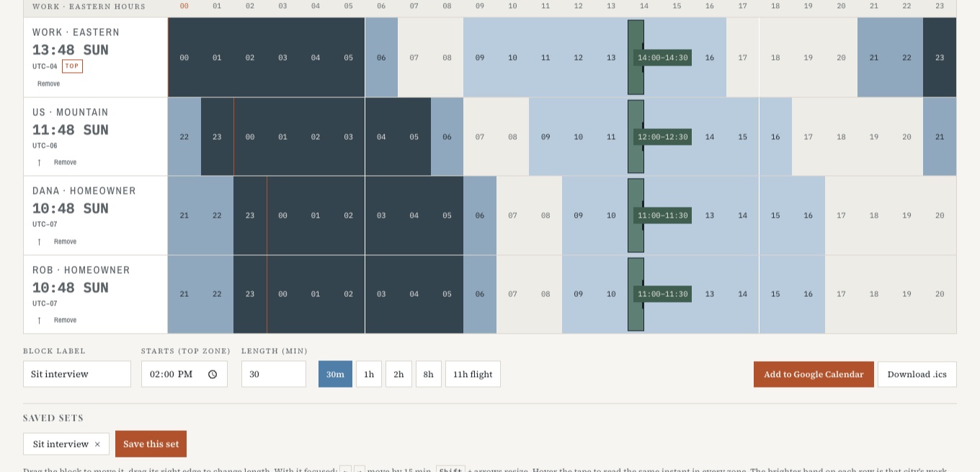Open the clock picker in start time field
The height and width of the screenshot is (472, 980).
tap(213, 374)
